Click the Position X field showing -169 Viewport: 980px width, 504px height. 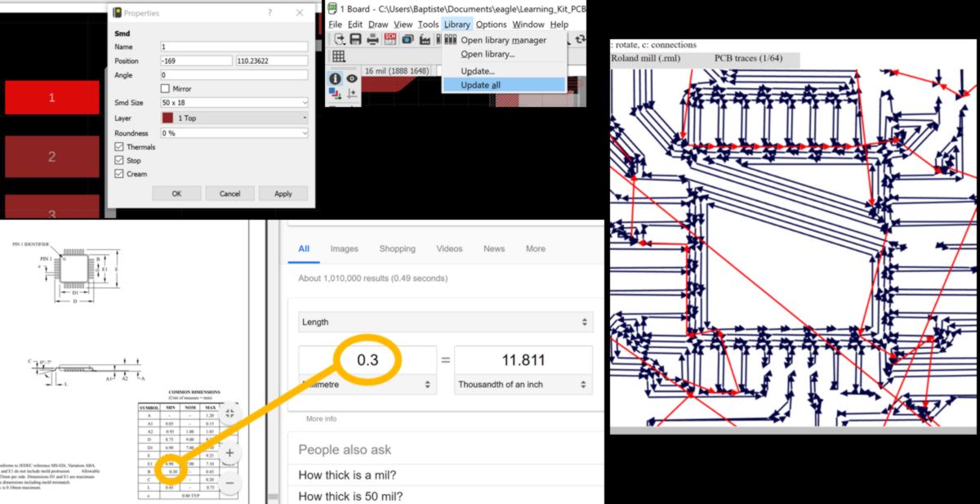[x=196, y=61]
